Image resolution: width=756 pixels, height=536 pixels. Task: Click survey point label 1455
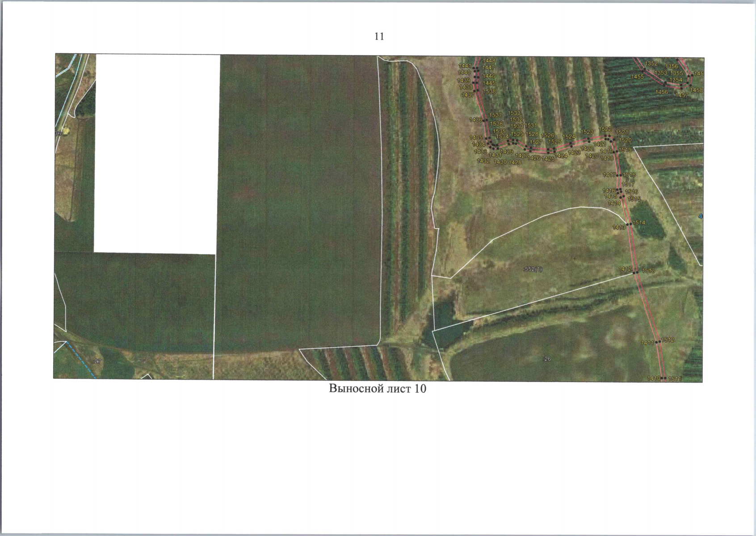tap(637, 77)
